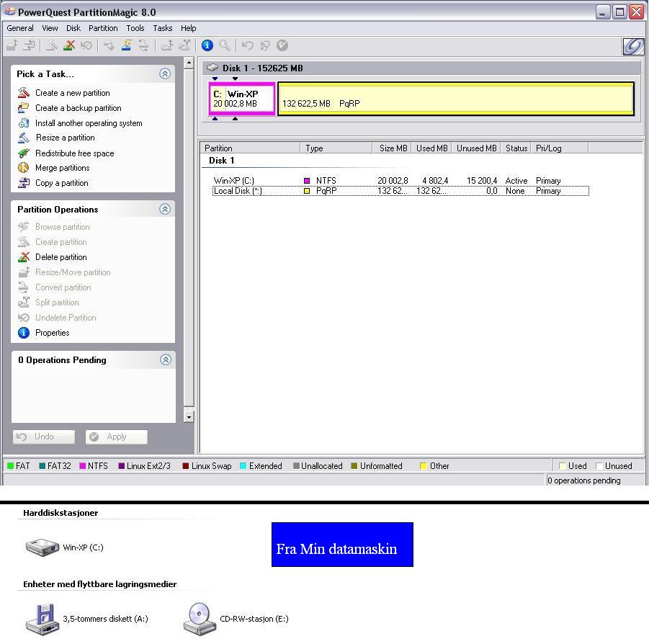
Task: Click the greyed Browse partition operation
Action: [63, 227]
